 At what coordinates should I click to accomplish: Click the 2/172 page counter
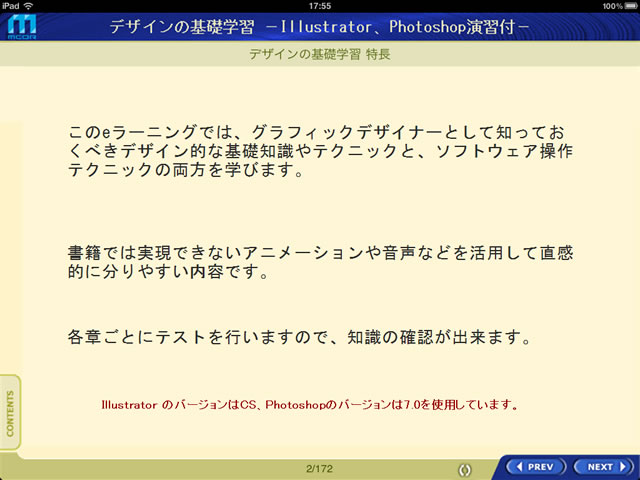point(319,469)
